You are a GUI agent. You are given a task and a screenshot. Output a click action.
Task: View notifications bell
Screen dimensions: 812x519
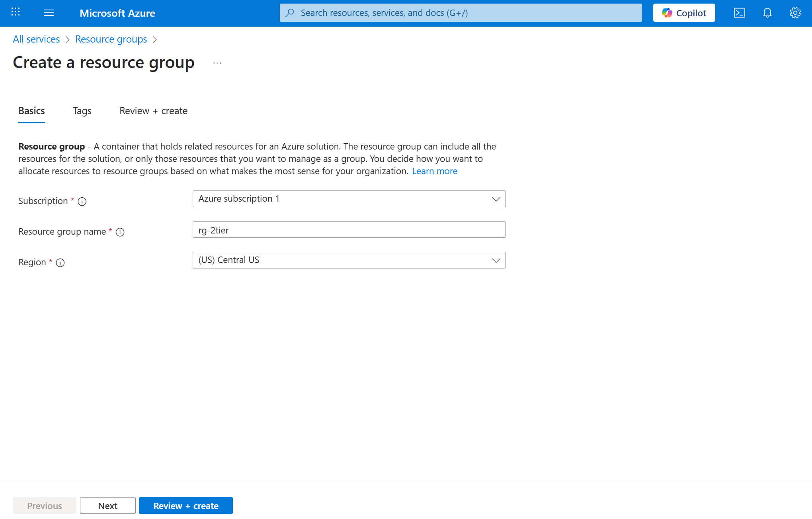767,12
